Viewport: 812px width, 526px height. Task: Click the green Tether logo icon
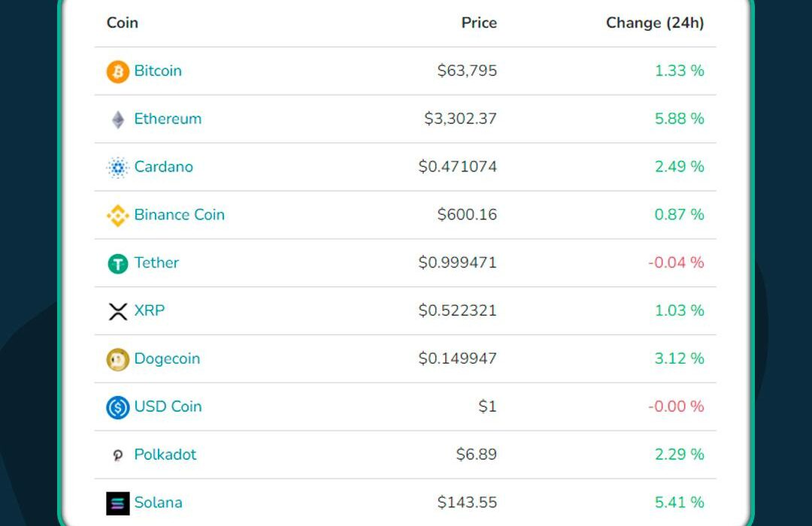(x=117, y=264)
